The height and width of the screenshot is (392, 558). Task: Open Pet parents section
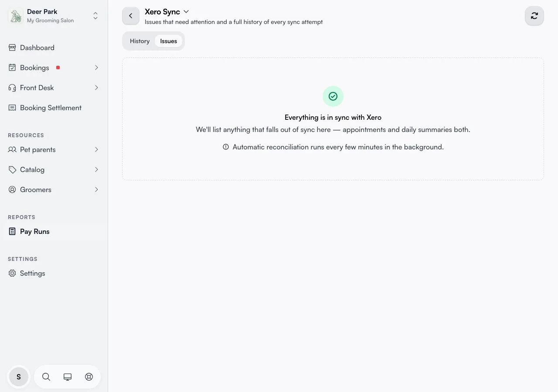coord(54,149)
